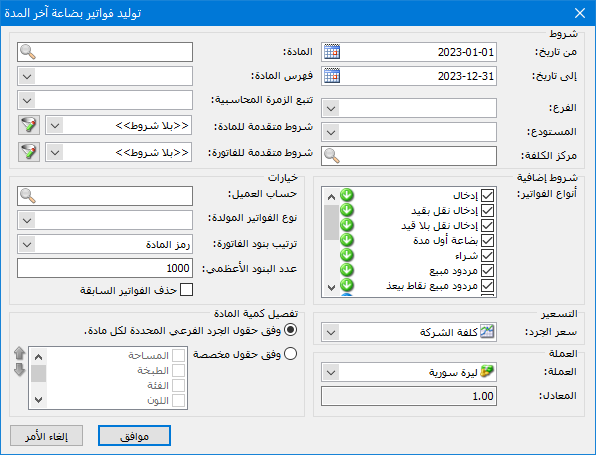Enable حذف الفواتير السابقة checkbox

pyautogui.click(x=186, y=290)
